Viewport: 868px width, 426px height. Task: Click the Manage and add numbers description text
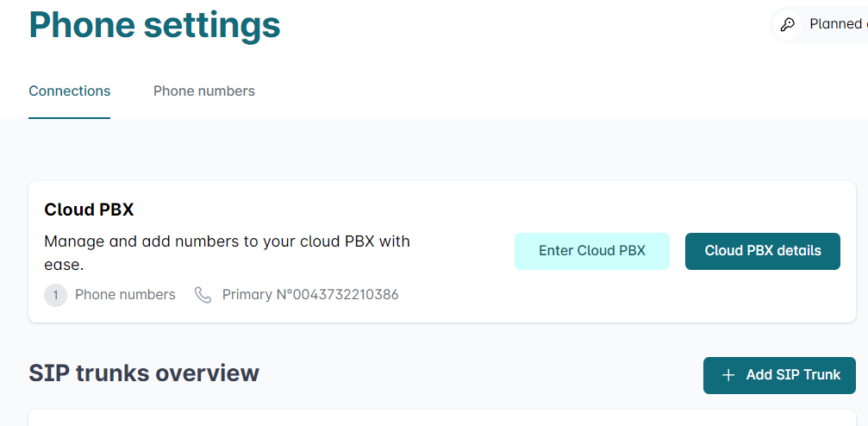[x=227, y=254]
